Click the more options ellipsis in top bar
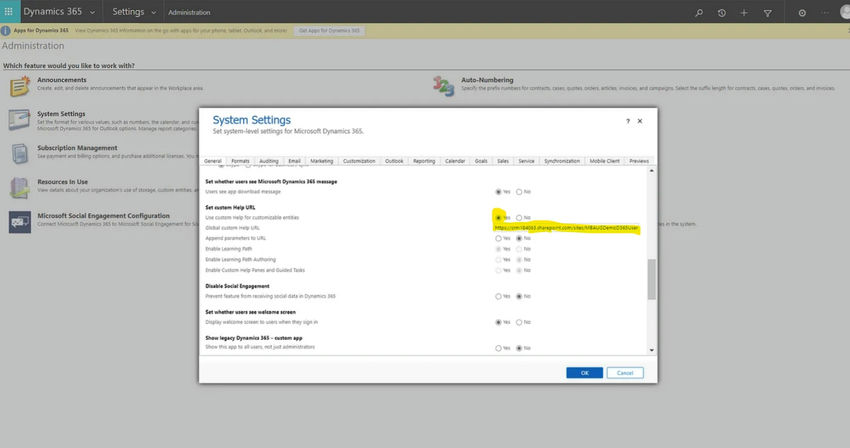The height and width of the screenshot is (448, 850). (x=825, y=12)
